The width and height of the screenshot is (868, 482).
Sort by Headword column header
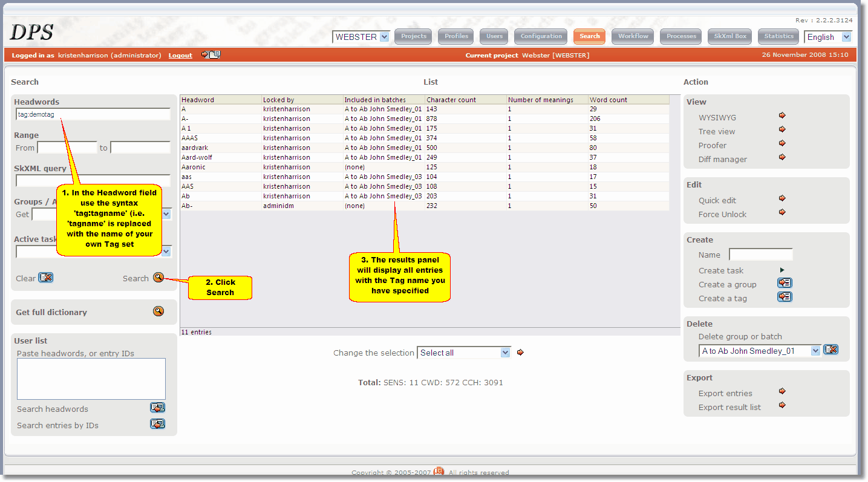[221, 100]
